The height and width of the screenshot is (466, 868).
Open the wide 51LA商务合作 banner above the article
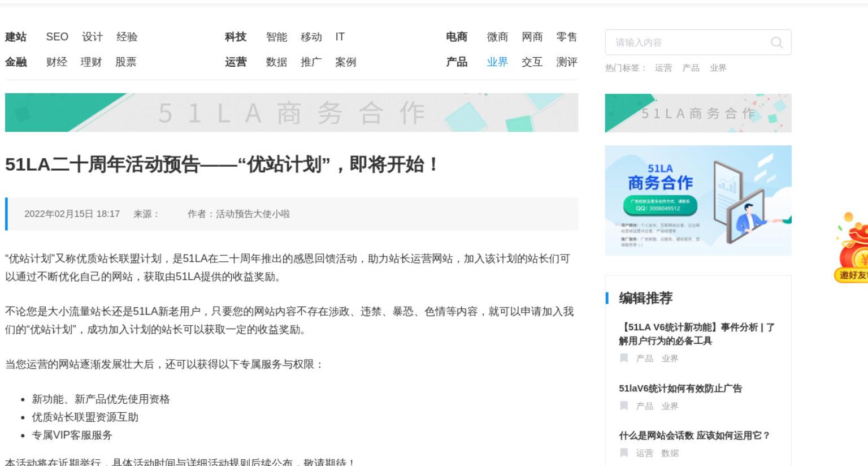point(292,113)
